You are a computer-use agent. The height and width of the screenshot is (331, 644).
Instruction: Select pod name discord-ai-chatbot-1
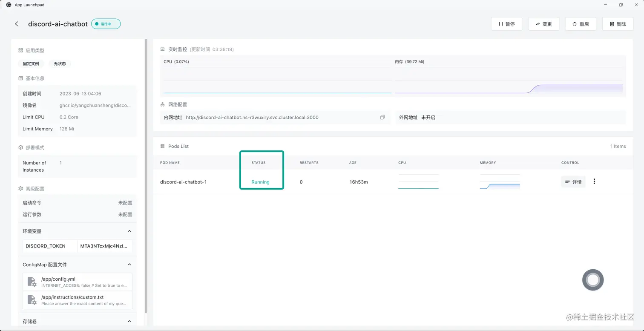pyautogui.click(x=183, y=182)
